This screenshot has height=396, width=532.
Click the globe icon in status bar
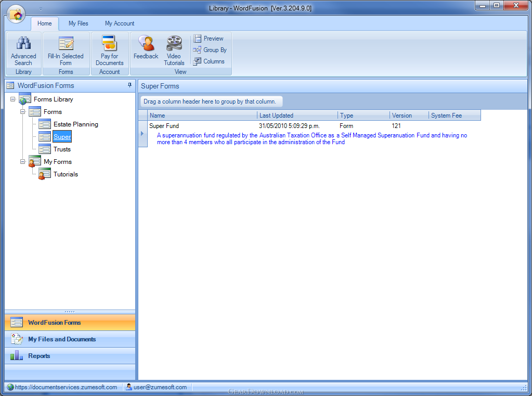[x=10, y=387]
